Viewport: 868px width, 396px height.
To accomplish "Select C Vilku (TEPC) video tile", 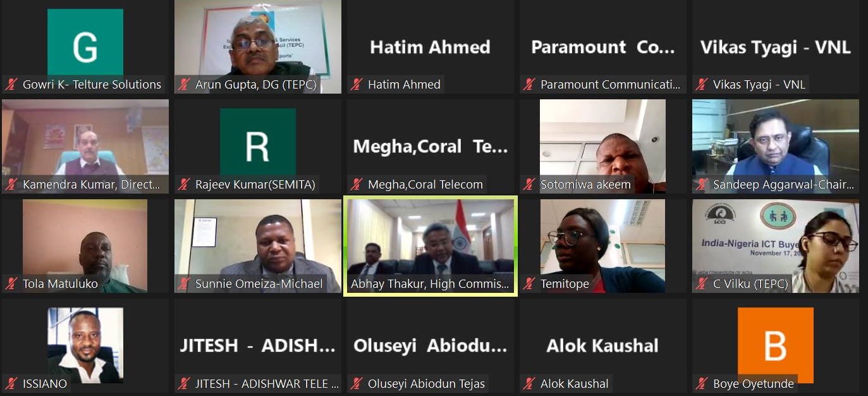I will (776, 245).
